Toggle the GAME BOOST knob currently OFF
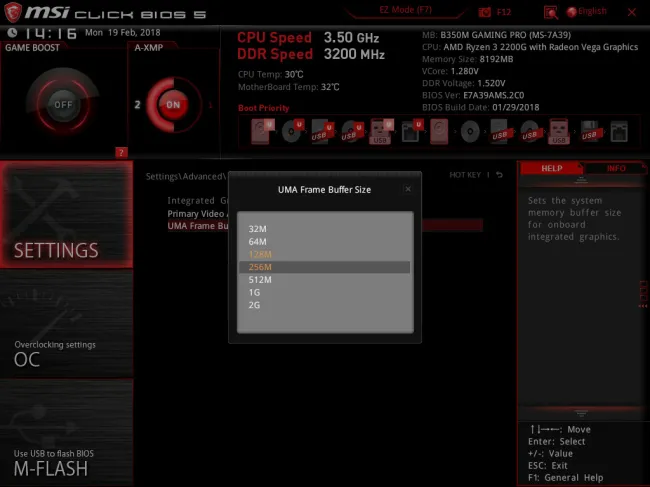The height and width of the screenshot is (487, 650). (62, 104)
